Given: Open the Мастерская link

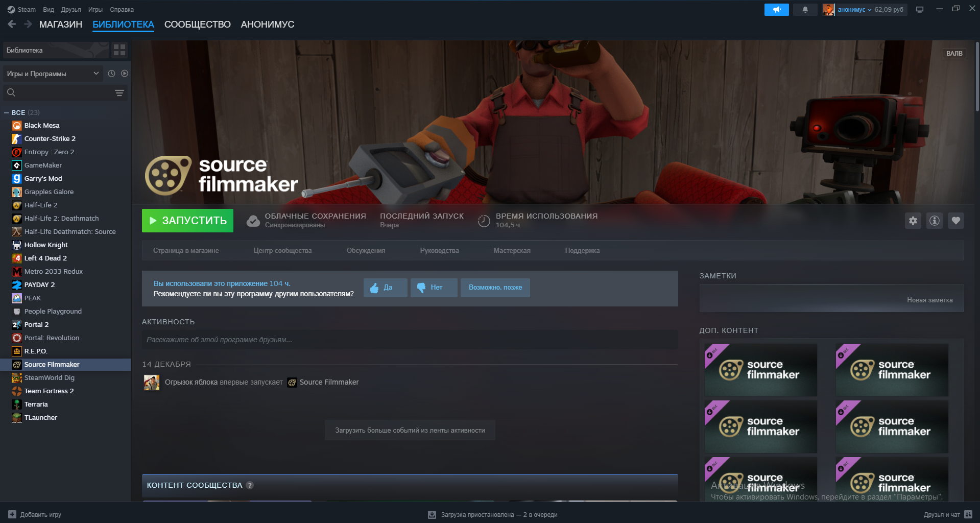Looking at the screenshot, I should pyautogui.click(x=512, y=251).
